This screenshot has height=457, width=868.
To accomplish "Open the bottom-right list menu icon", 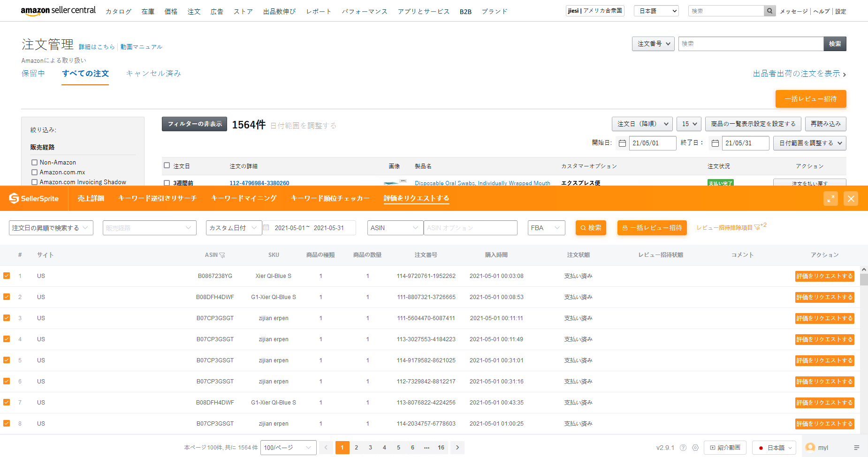I will pyautogui.click(x=857, y=448).
